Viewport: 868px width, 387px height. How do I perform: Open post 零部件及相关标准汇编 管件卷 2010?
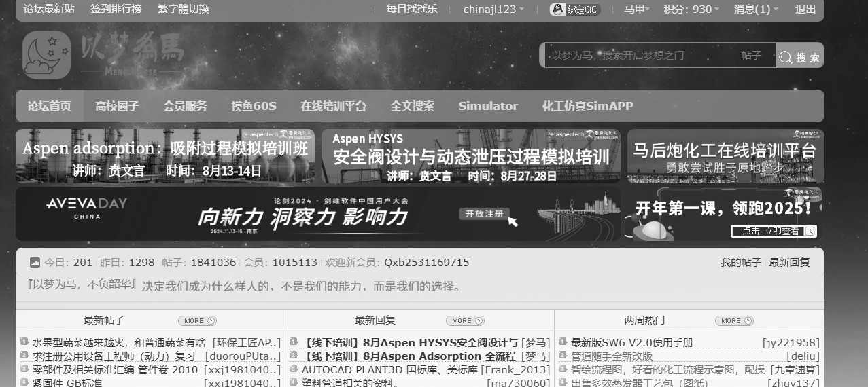(x=115, y=370)
